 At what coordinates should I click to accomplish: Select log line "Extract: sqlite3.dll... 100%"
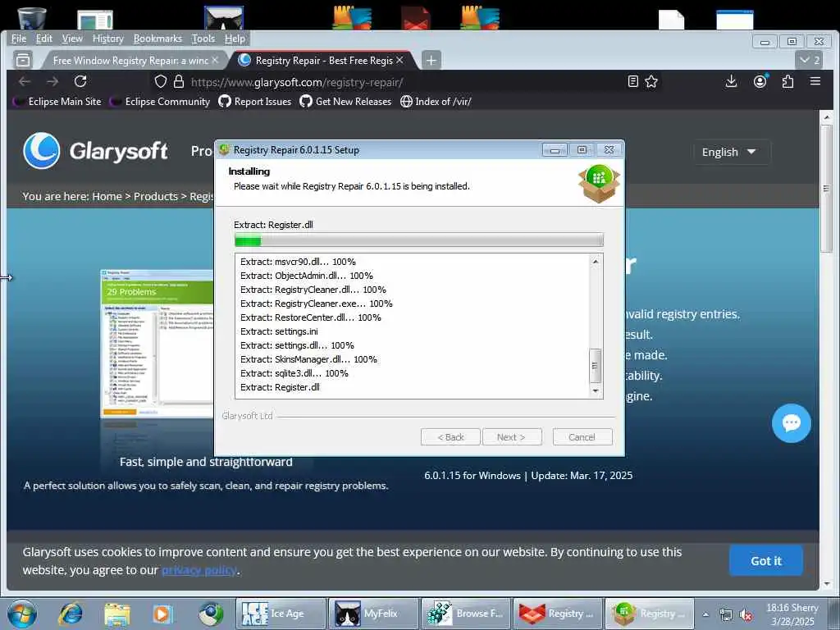294,373
